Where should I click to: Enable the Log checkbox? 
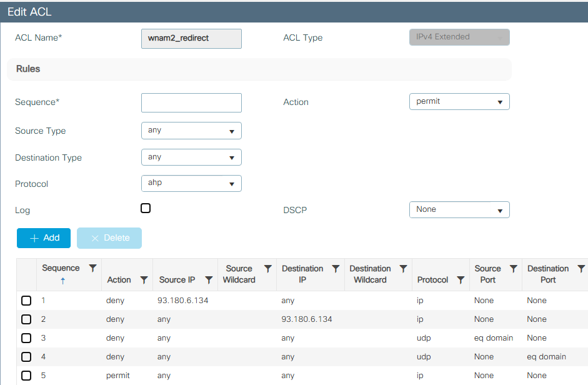tap(146, 208)
